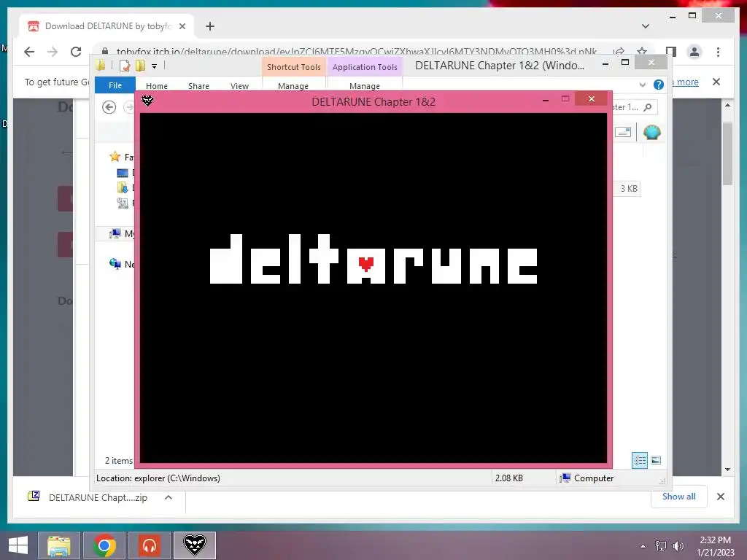This screenshot has width=747, height=560.
Task: Follow the 'more' link in Chrome
Action: [x=686, y=82]
